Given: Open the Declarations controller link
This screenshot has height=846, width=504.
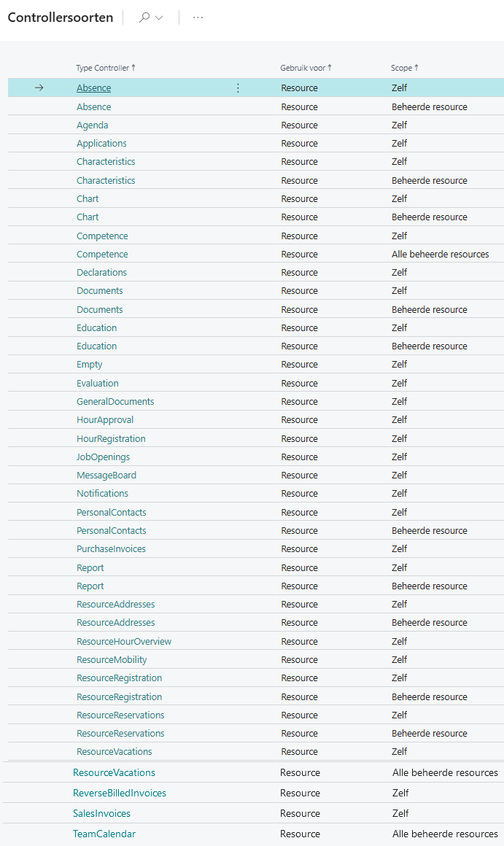Looking at the screenshot, I should pyautogui.click(x=101, y=273).
